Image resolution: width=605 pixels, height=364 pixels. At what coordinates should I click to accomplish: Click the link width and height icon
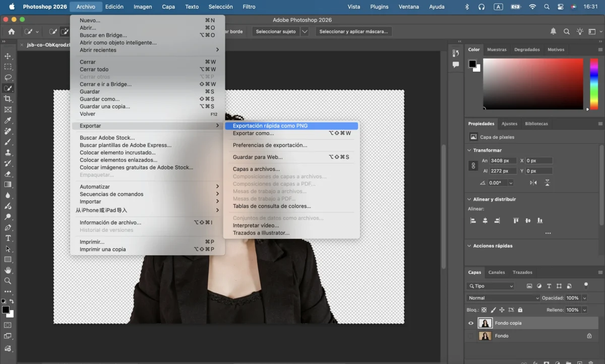[473, 165]
